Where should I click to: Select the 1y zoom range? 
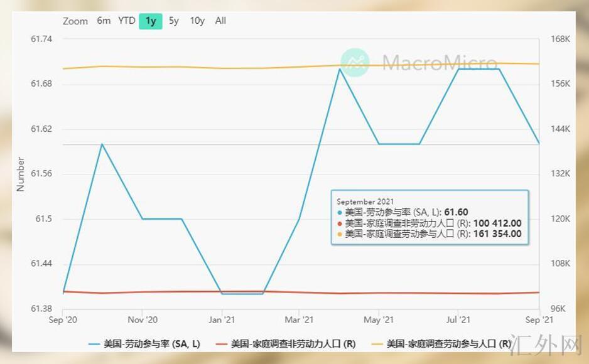click(x=151, y=21)
